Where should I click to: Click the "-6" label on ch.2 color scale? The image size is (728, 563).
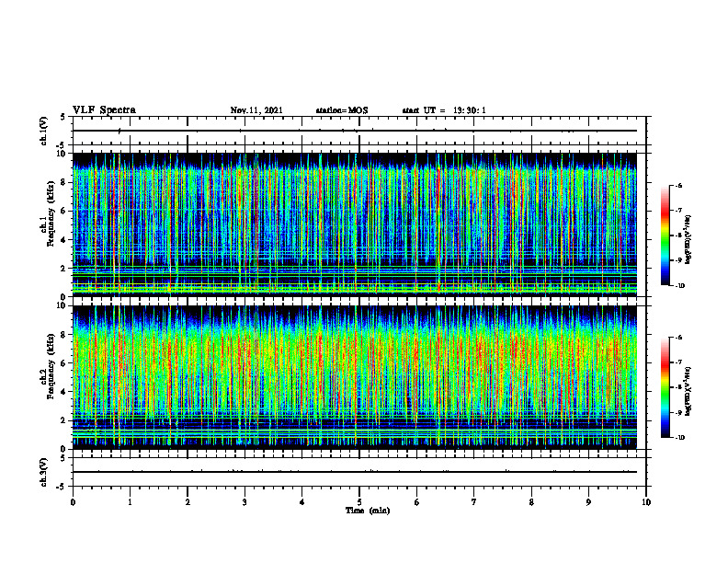tap(678, 338)
